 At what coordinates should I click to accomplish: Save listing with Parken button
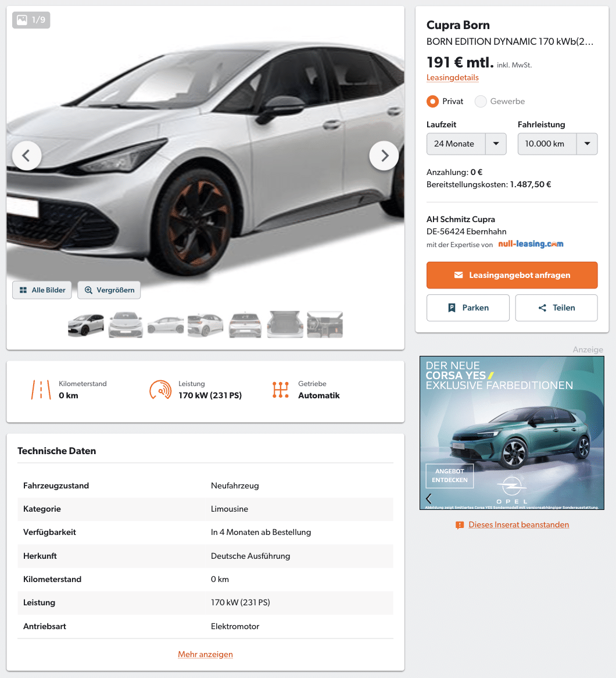point(468,308)
